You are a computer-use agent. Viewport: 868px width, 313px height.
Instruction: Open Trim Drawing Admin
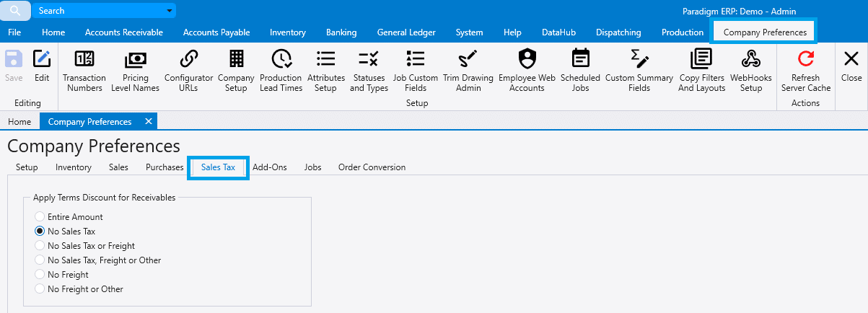pos(468,71)
